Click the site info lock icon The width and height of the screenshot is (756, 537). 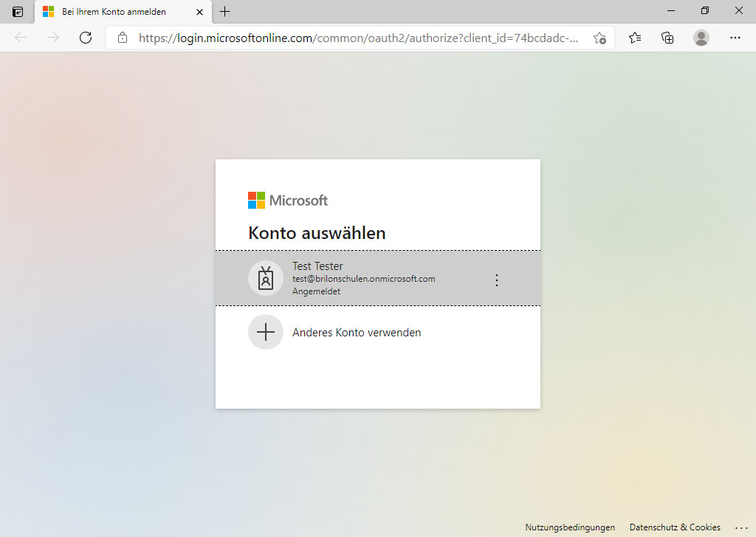pyautogui.click(x=123, y=38)
